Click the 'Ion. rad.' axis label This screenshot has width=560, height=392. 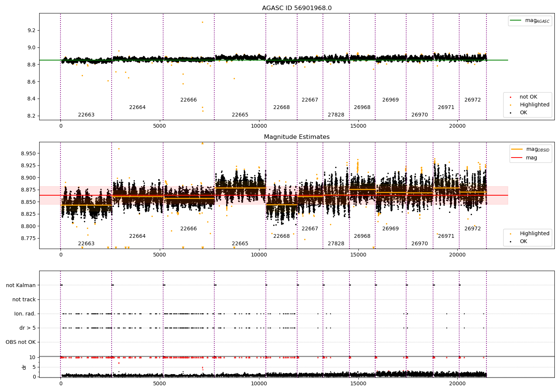click(x=25, y=314)
